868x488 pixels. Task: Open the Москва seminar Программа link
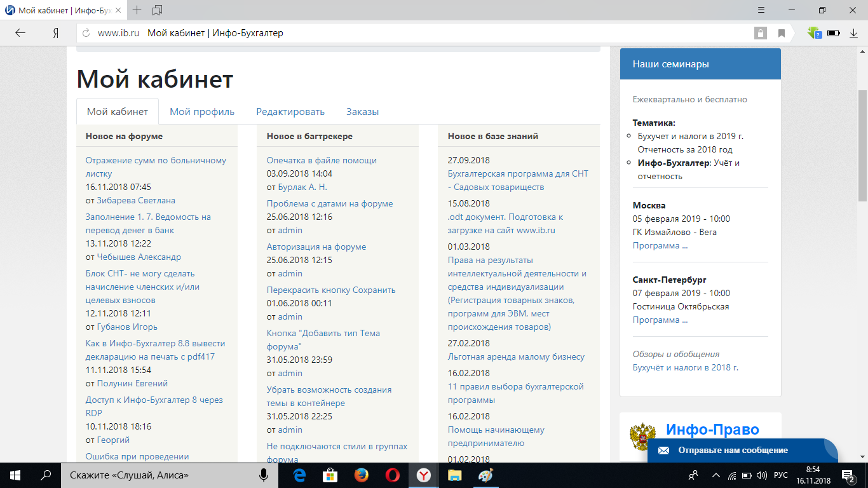coord(660,246)
